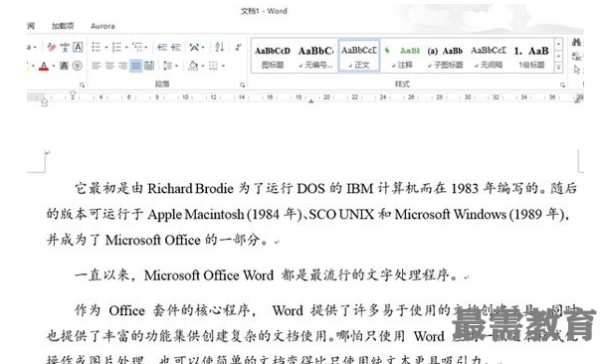Viewport: 603px width, 364px height.
Task: Click the Clear Formatting eraser icon
Action: click(51, 48)
